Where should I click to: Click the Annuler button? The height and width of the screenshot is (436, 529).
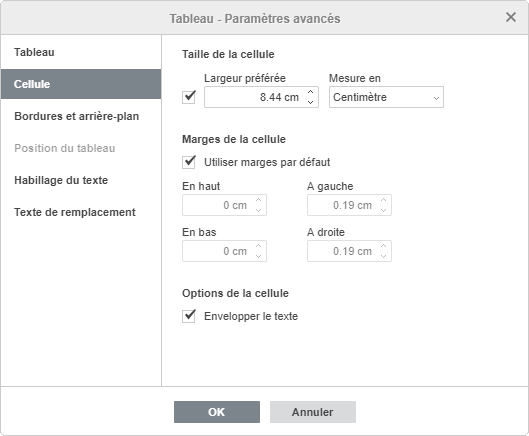tap(313, 412)
